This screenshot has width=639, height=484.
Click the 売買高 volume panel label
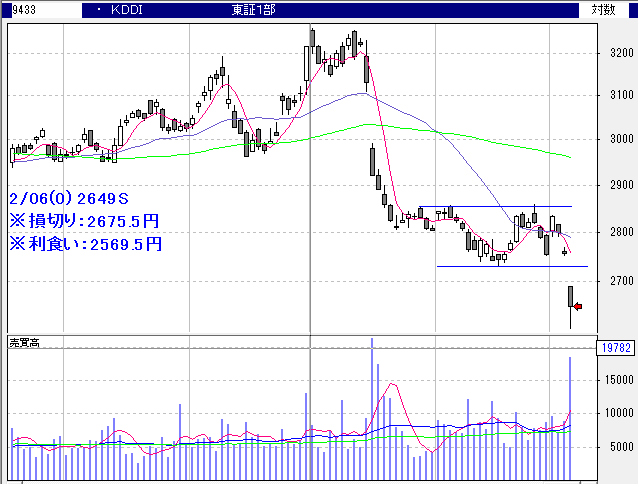point(24,342)
